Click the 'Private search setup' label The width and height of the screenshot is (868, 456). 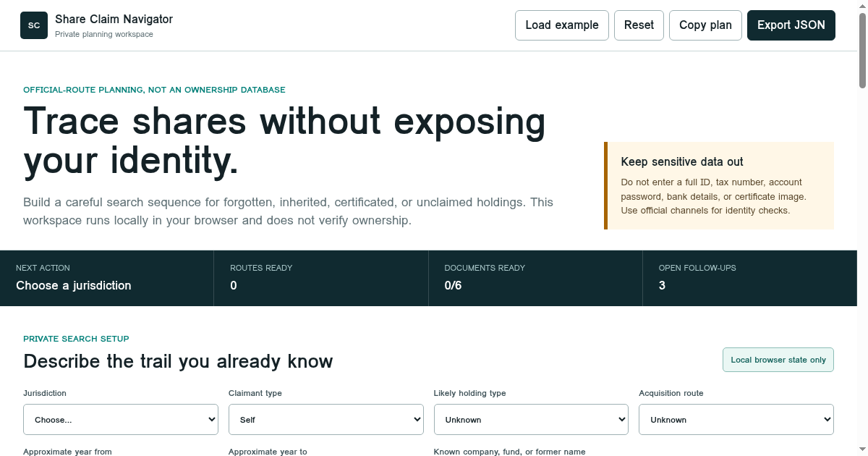click(76, 339)
